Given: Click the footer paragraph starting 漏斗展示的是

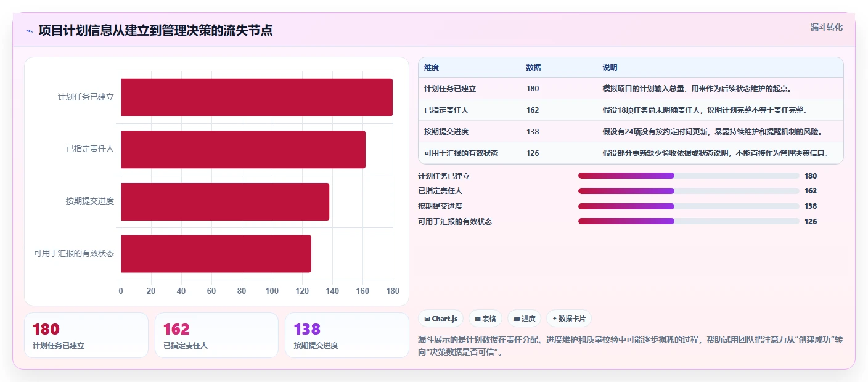Looking at the screenshot, I should pyautogui.click(x=630, y=346).
